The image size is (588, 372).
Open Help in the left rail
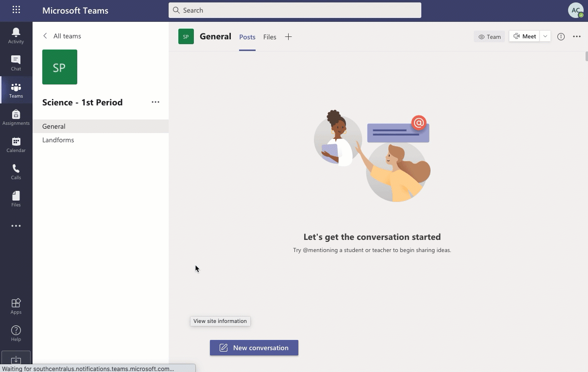click(16, 333)
